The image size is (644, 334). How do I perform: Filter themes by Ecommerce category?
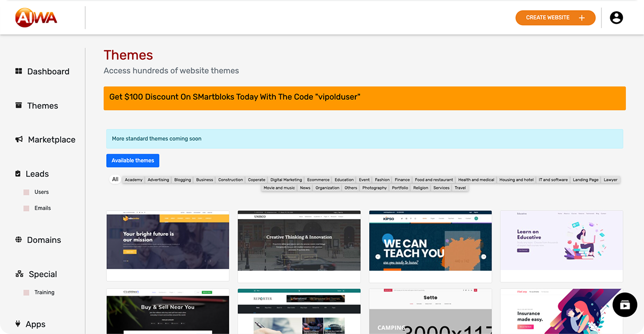[318, 180]
